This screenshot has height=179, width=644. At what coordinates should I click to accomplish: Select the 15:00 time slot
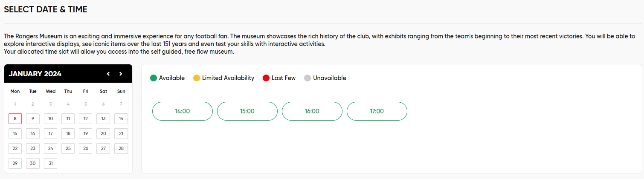(x=247, y=111)
